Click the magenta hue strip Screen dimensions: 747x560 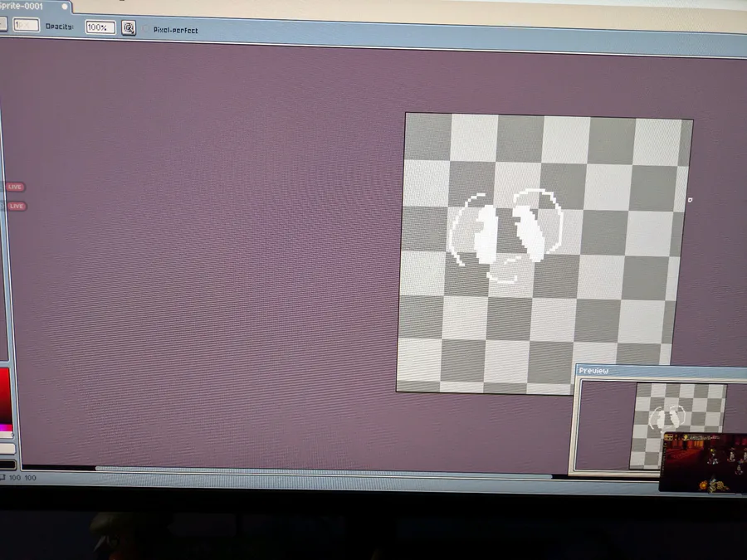click(x=6, y=428)
